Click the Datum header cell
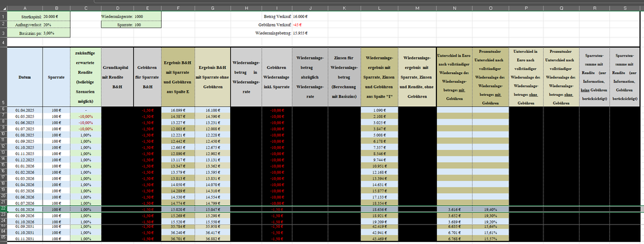This screenshot has width=644, height=244. tap(24, 77)
